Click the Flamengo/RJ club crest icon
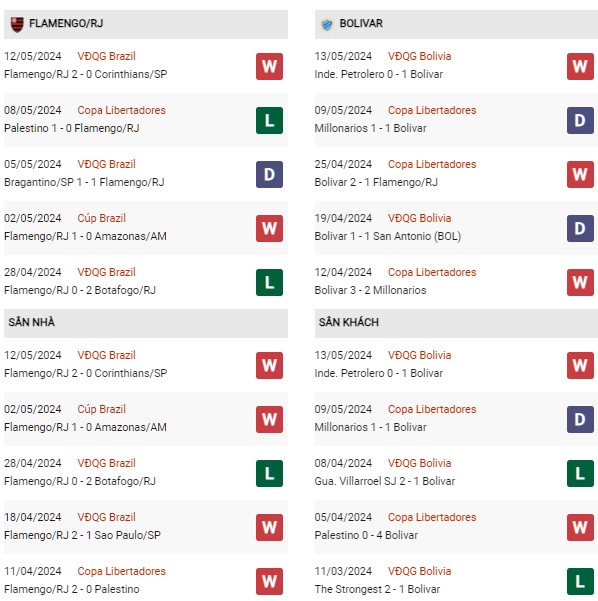The height and width of the screenshot is (601, 598). click(x=17, y=24)
